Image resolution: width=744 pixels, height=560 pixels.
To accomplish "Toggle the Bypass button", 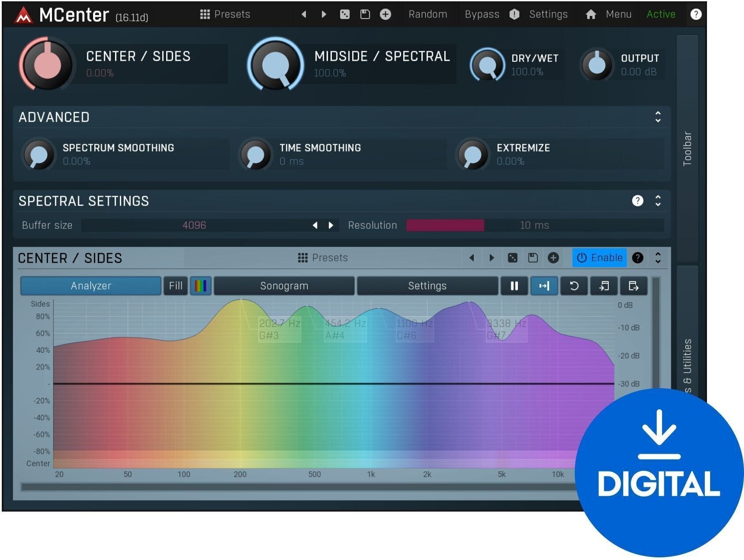I will [482, 15].
